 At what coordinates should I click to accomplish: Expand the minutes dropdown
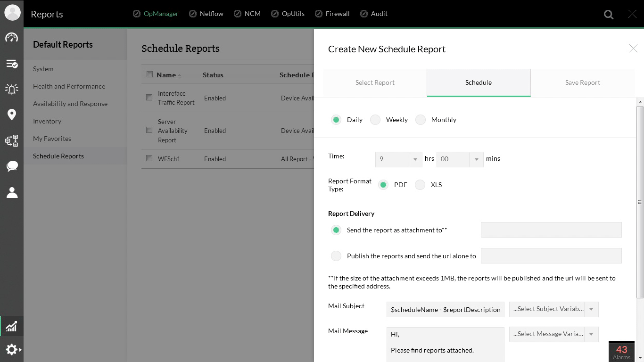click(x=476, y=159)
